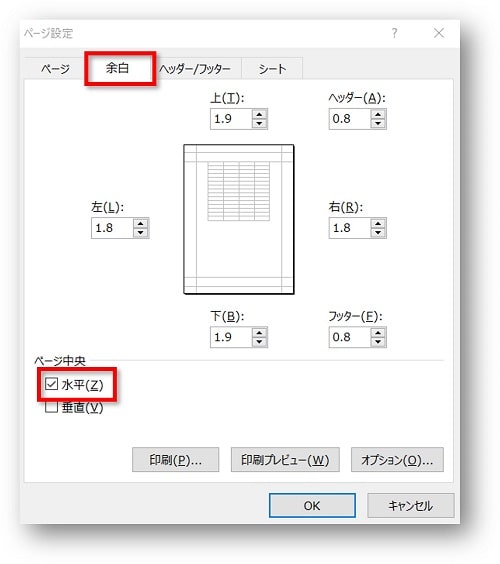Click the キャンセル button

coord(410,505)
